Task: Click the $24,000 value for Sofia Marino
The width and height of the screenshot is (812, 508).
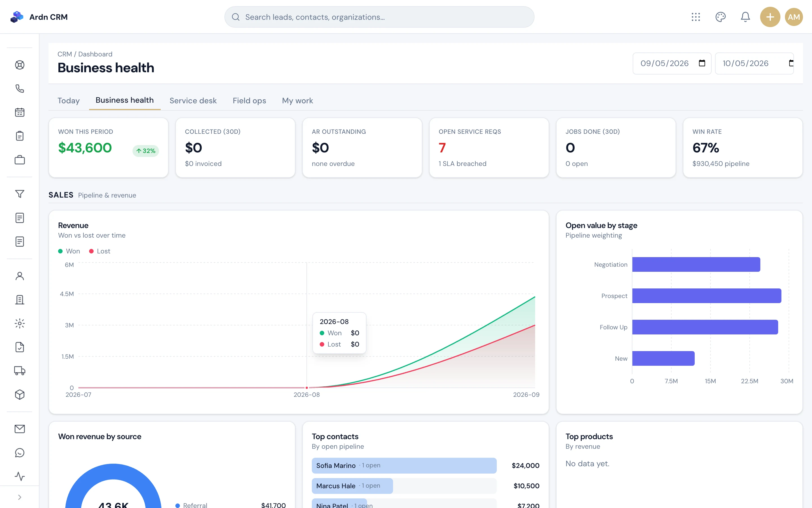Action: tap(526, 466)
